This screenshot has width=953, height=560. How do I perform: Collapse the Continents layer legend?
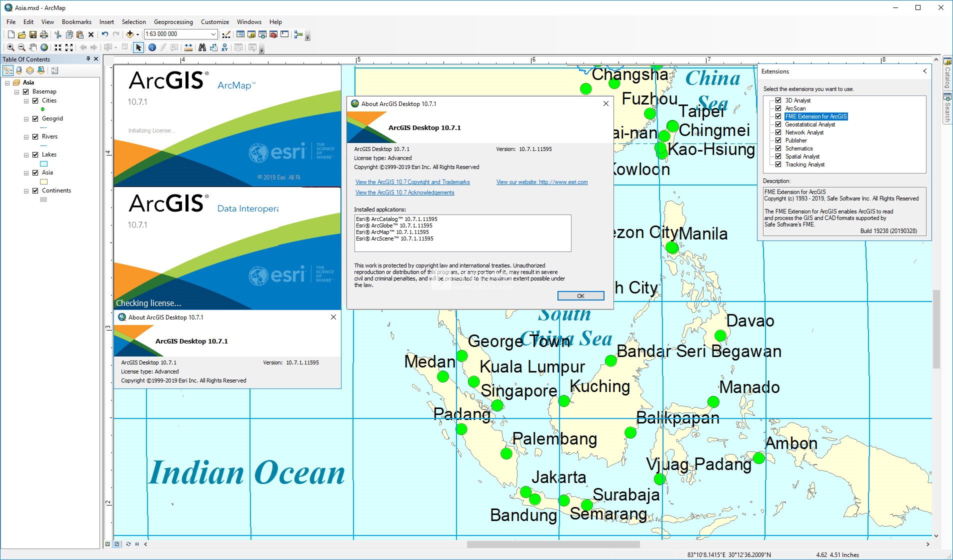[x=26, y=190]
